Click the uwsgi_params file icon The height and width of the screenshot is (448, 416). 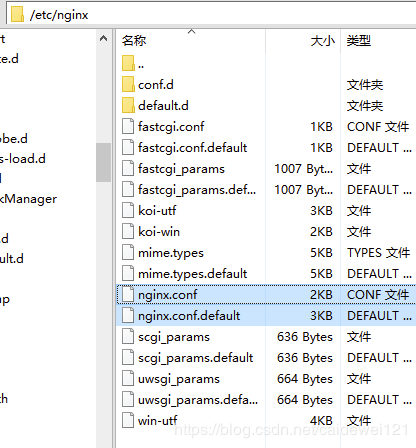point(128,378)
